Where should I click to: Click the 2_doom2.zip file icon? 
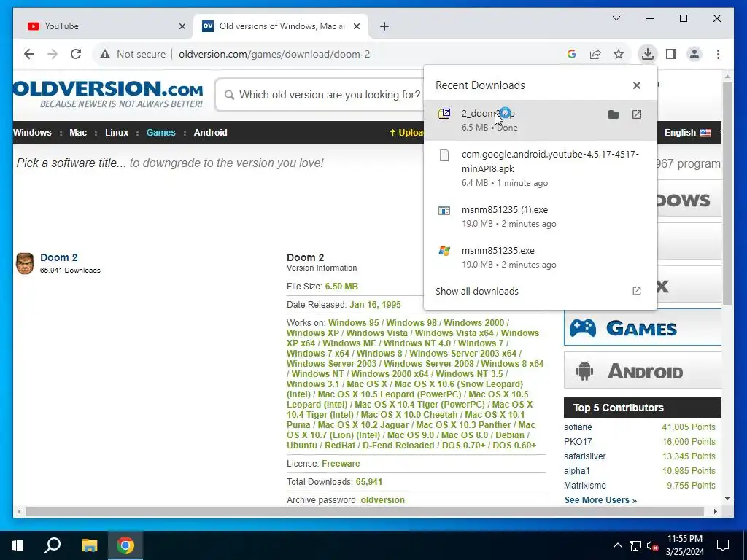(x=444, y=113)
